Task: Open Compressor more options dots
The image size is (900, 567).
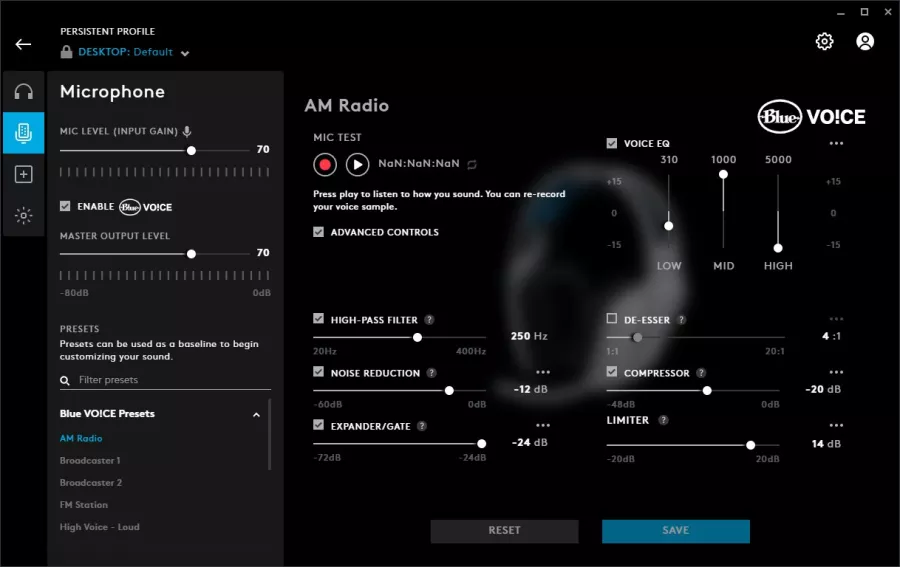Action: point(836,372)
